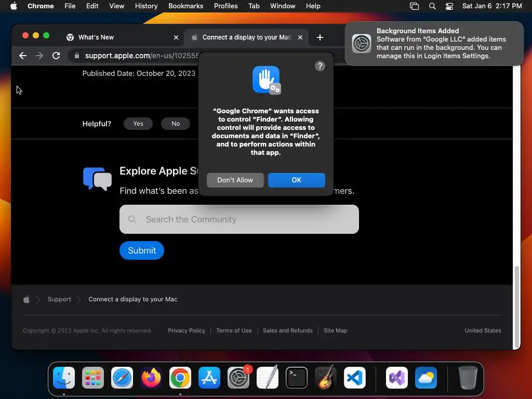Open Launchpad from the Dock
The image size is (532, 399).
93,378
